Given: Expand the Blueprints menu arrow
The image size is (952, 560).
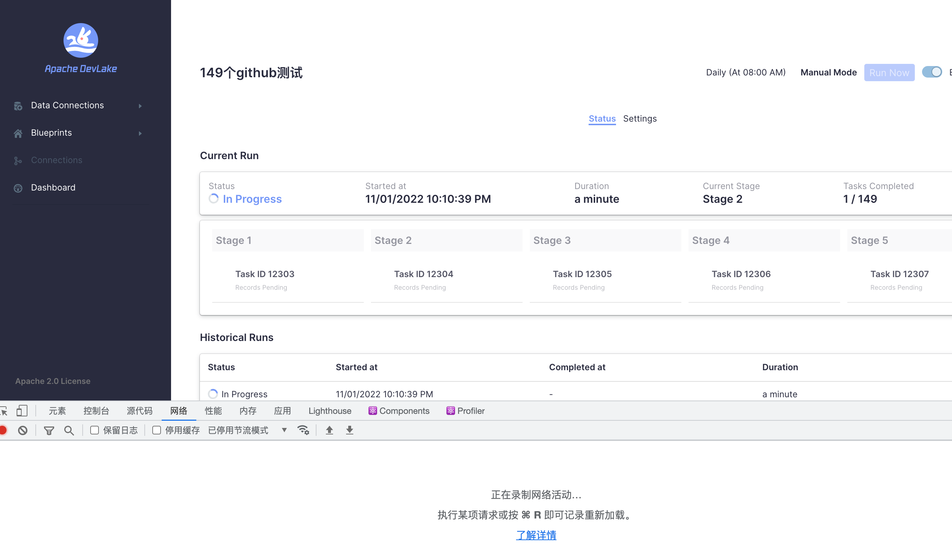Looking at the screenshot, I should pos(140,133).
